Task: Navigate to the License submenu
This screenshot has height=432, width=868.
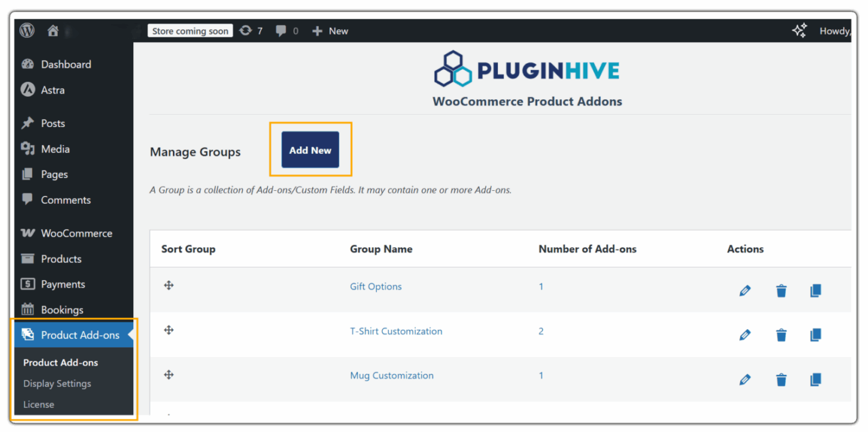Action: [x=38, y=404]
